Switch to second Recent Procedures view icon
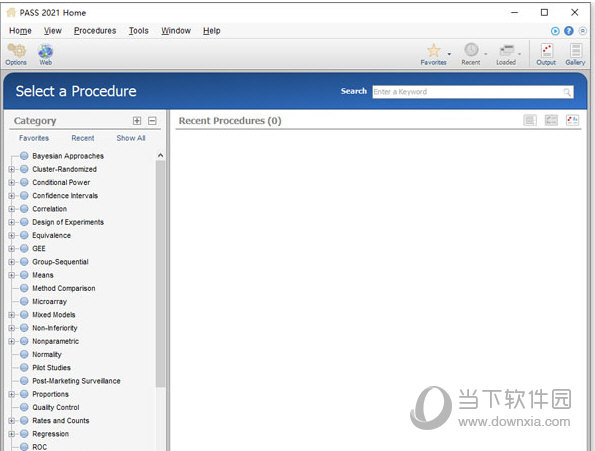Viewport: 595px width, 451px height. 551,120
